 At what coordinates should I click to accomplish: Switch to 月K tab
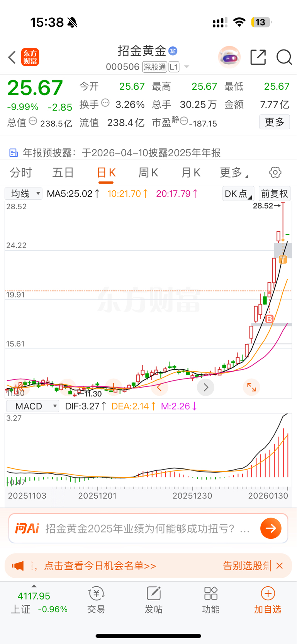pyautogui.click(x=191, y=173)
